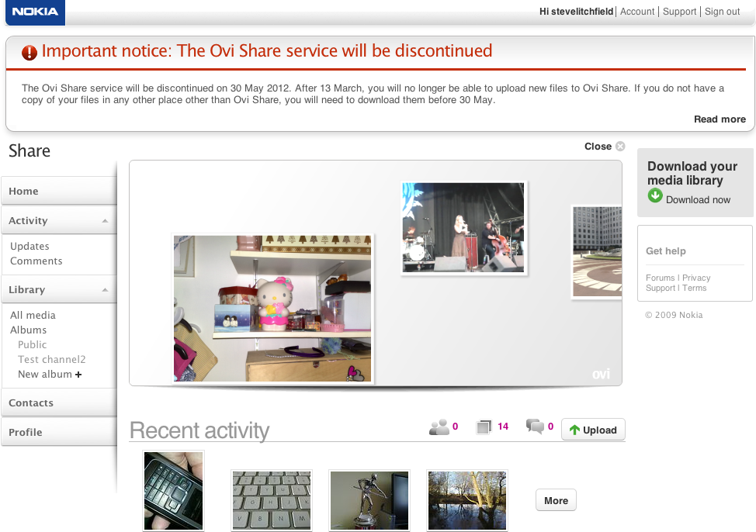Click the Recent activity heading

(199, 430)
